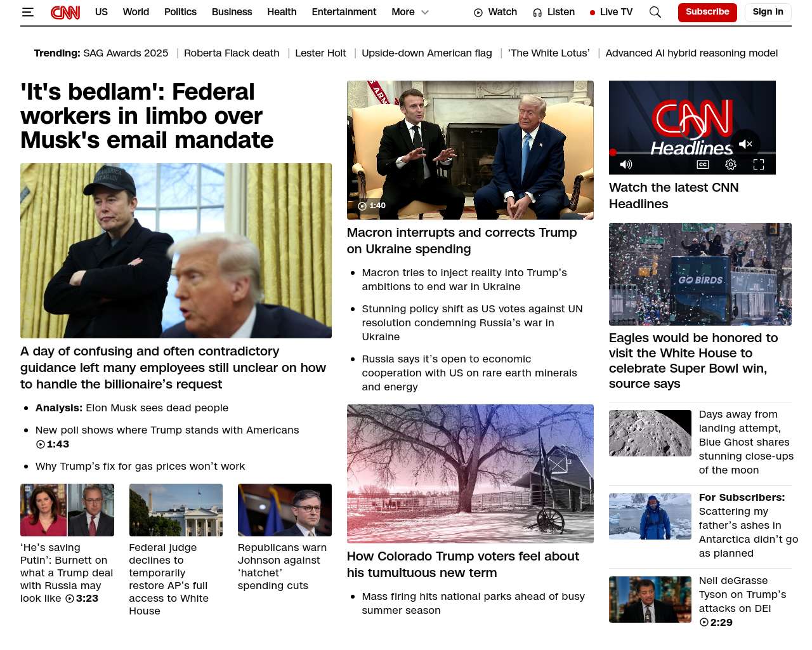Click the volume speaker icon in video player
Image resolution: width=812 pixels, height=650 pixels.
626,164
